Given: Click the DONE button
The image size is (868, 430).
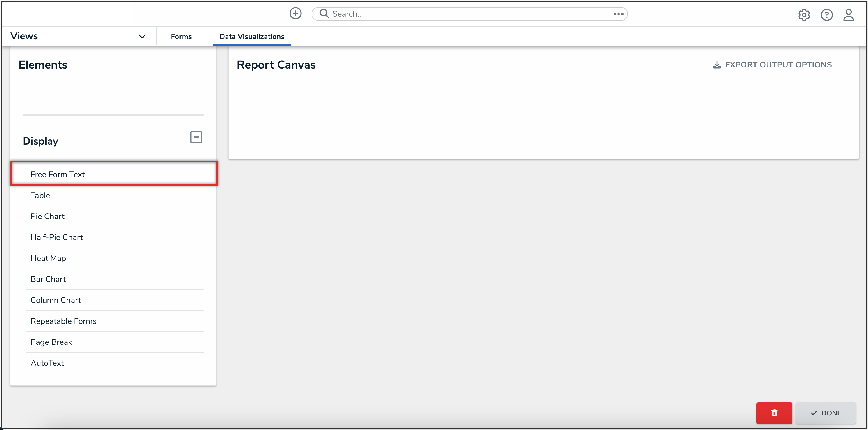Looking at the screenshot, I should pos(825,413).
